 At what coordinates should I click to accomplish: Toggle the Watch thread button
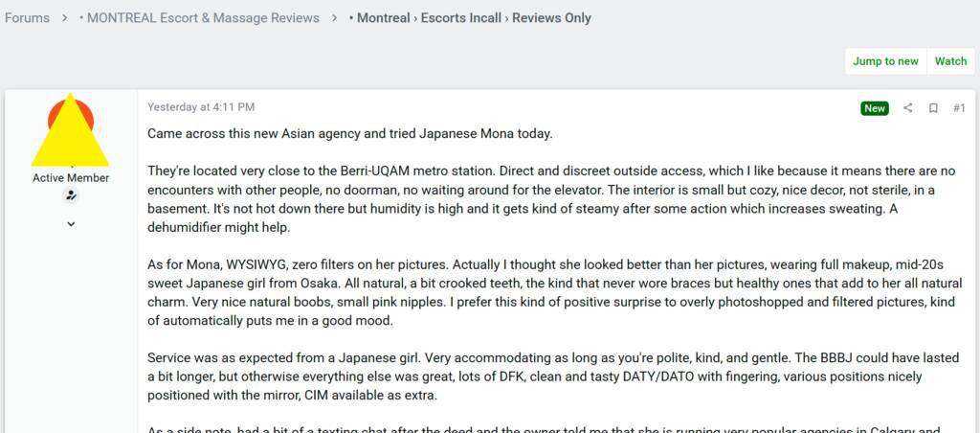coord(950,61)
